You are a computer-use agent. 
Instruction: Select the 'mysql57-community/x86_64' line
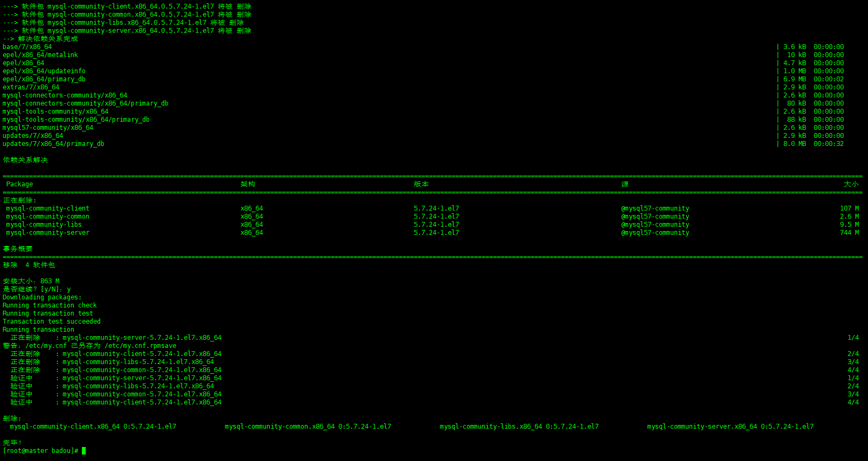point(48,128)
